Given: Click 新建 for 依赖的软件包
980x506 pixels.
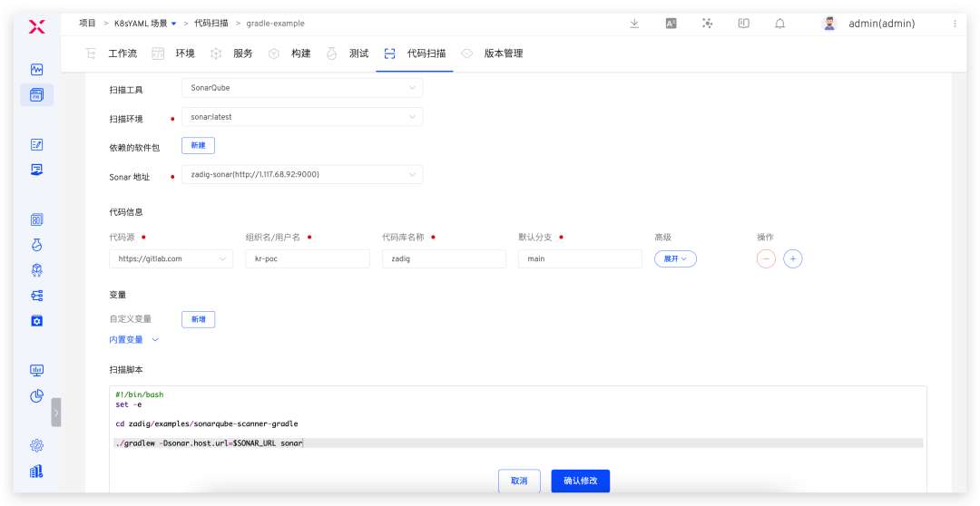Looking at the screenshot, I should coord(198,146).
